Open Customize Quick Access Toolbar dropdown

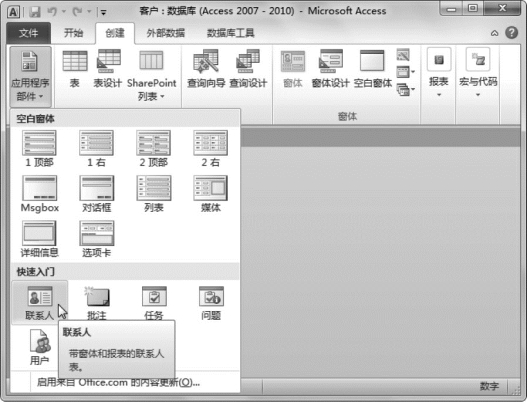coord(103,13)
